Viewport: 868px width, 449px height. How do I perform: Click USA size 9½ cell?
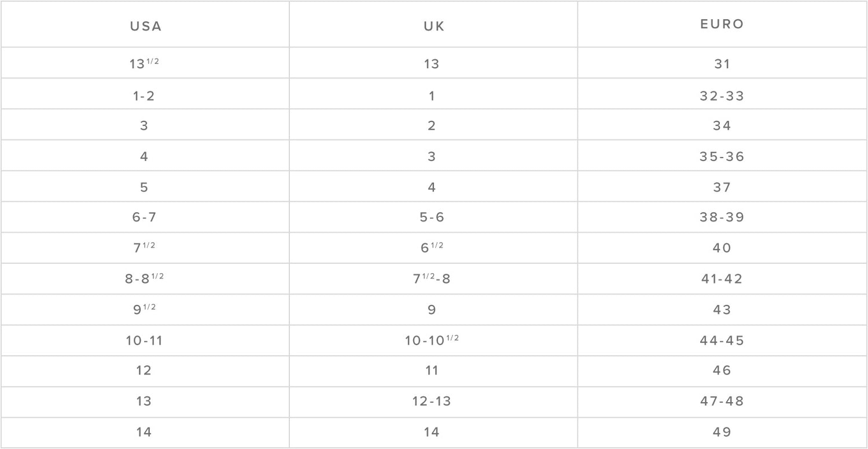coord(144,310)
